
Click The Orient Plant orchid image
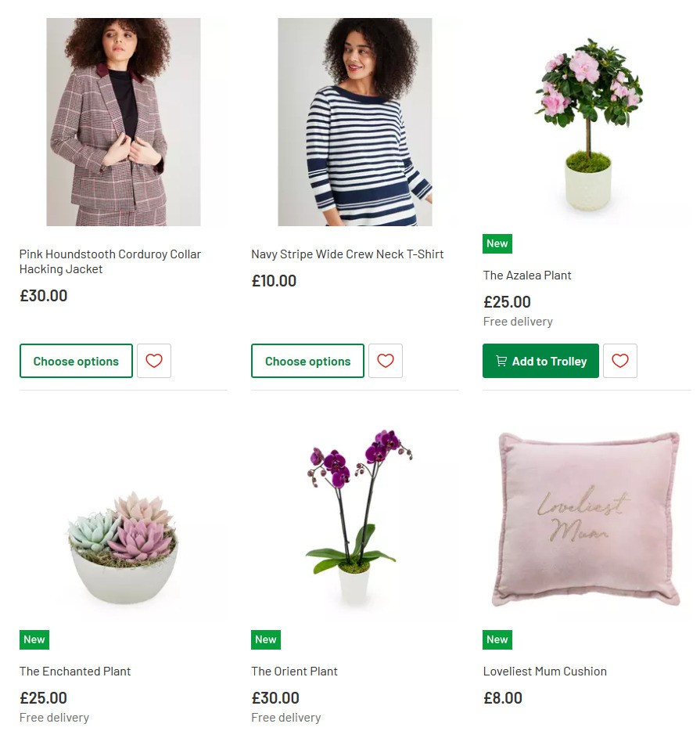[x=354, y=517]
